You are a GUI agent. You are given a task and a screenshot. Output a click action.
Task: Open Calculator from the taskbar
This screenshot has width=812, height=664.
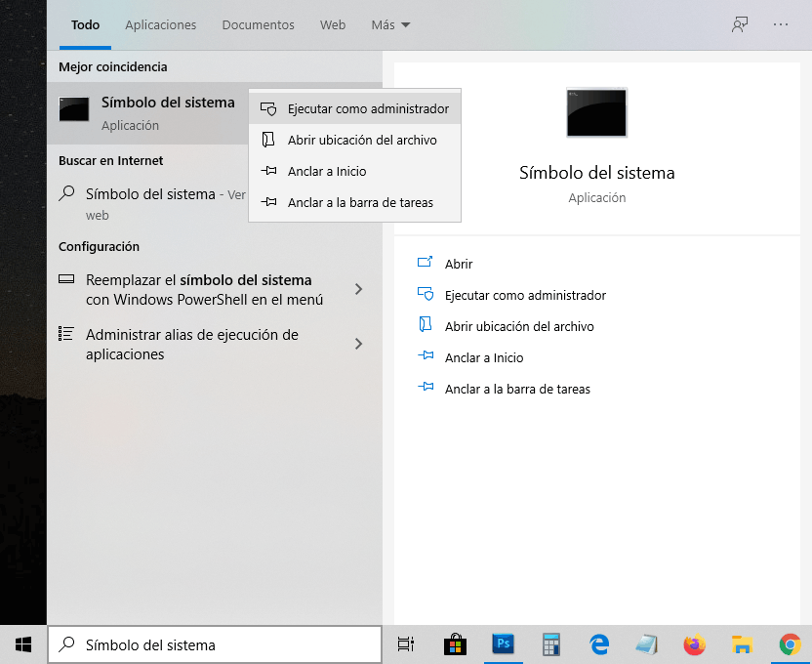coord(551,644)
